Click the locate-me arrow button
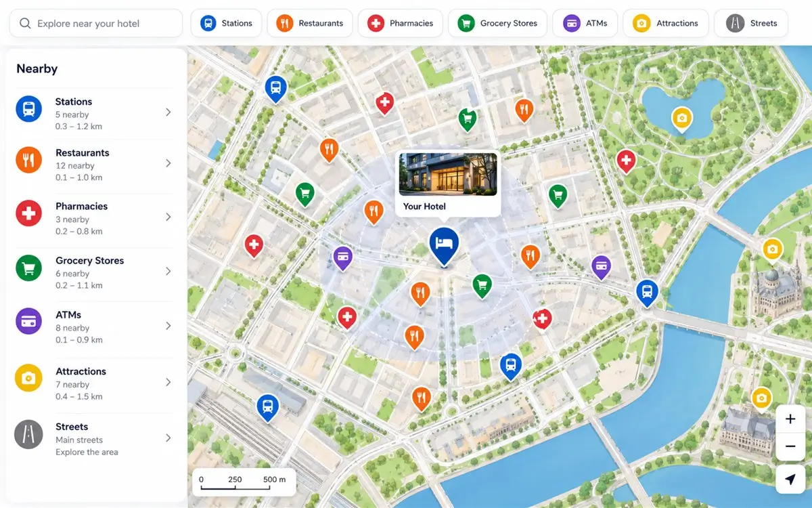This screenshot has height=508, width=812. click(790, 479)
